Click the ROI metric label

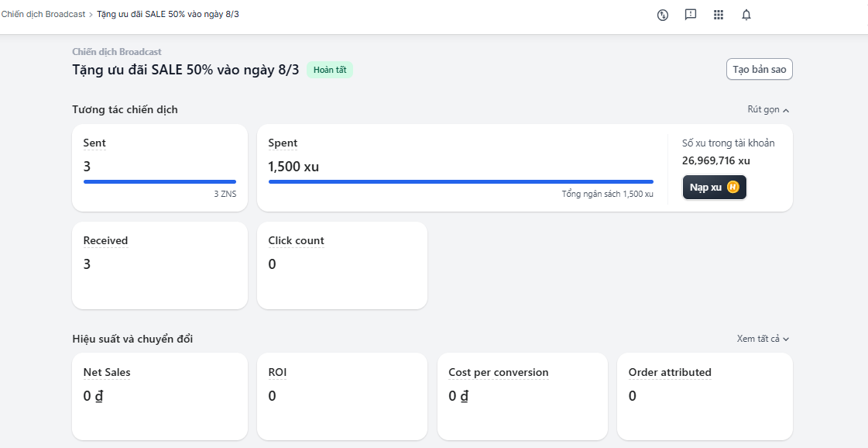(277, 373)
